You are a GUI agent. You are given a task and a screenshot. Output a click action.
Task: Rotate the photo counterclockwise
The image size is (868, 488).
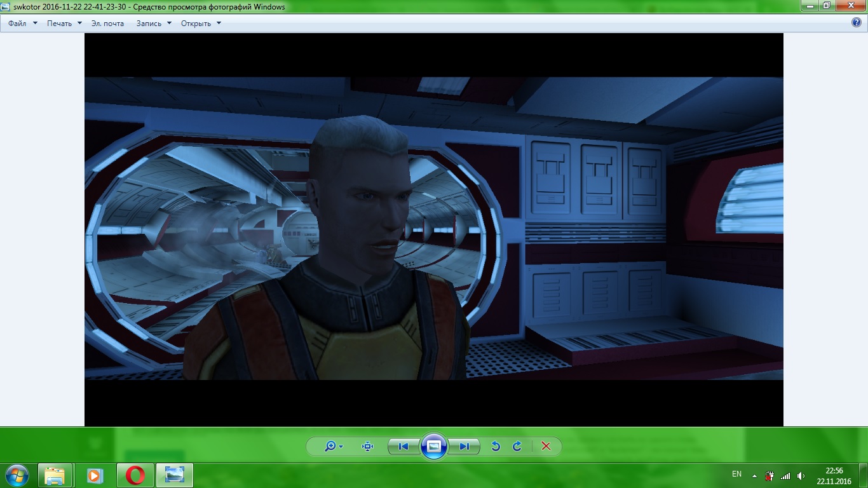pos(496,447)
